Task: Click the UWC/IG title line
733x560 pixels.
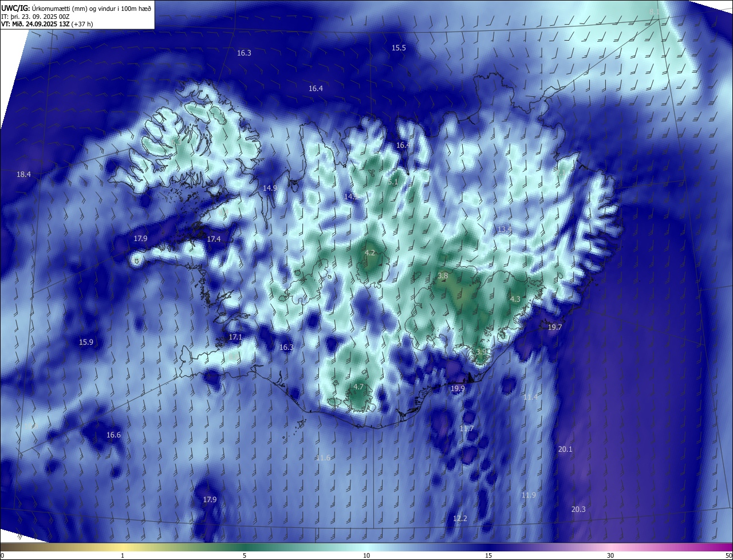Action: (76, 8)
